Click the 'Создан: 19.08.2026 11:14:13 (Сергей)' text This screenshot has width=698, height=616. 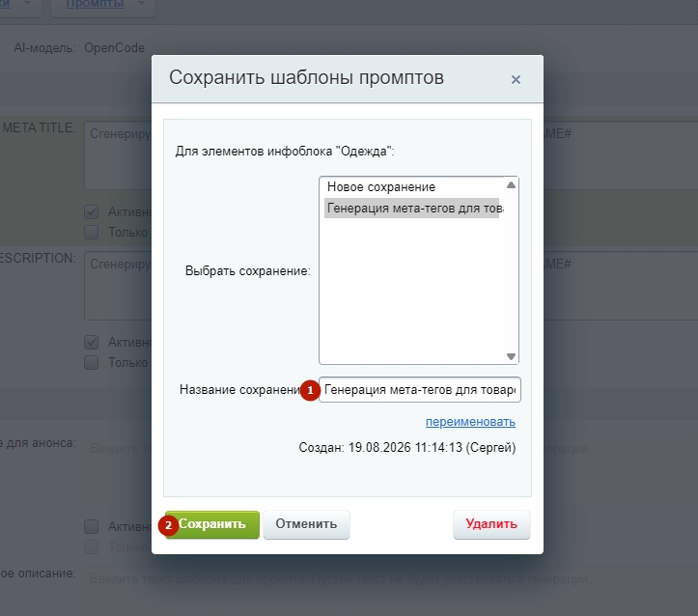point(406,447)
